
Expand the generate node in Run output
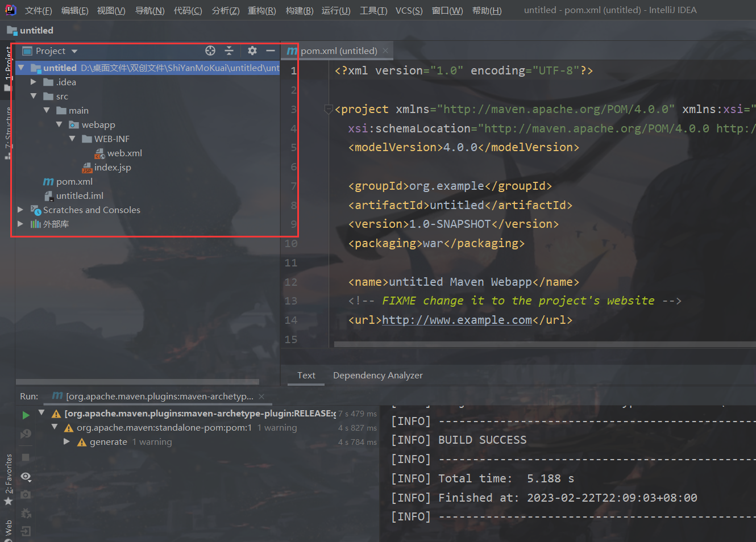(67, 441)
